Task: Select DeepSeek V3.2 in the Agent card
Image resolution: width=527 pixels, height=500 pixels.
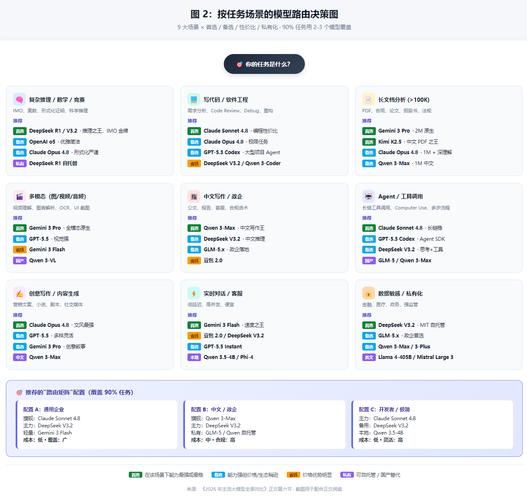Action: click(403, 249)
